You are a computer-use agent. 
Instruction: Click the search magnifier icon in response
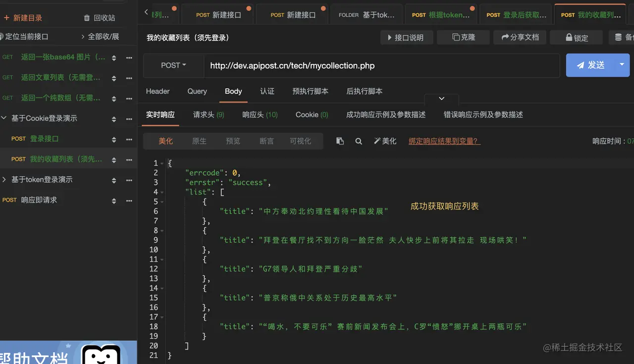pos(359,141)
